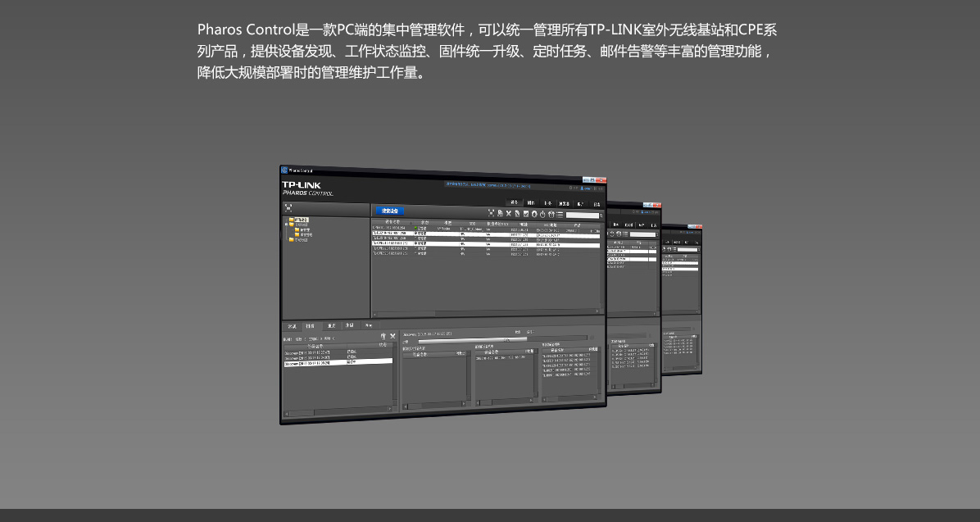Select the highlighted Discovery task row
Screen dimensions: 980x522
pos(338,362)
